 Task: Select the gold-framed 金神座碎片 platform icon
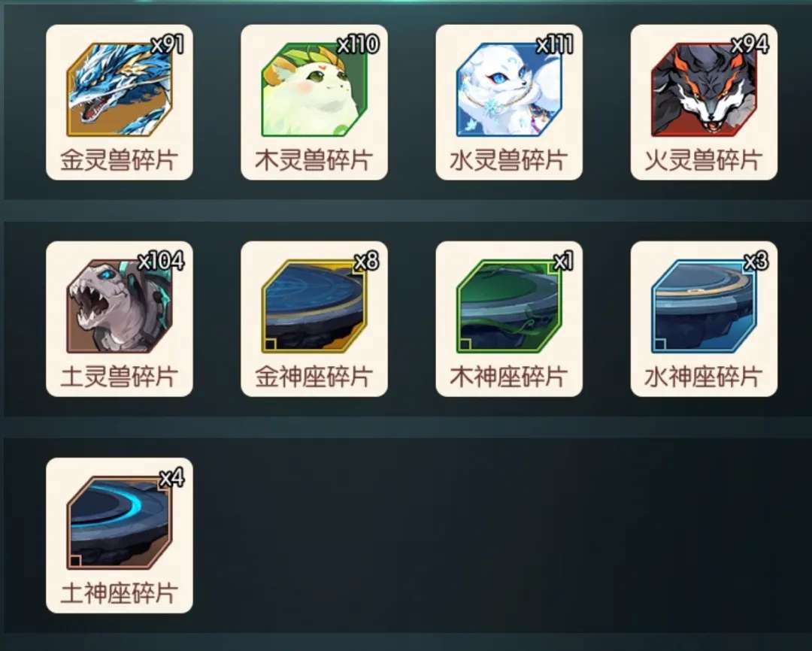(314, 306)
